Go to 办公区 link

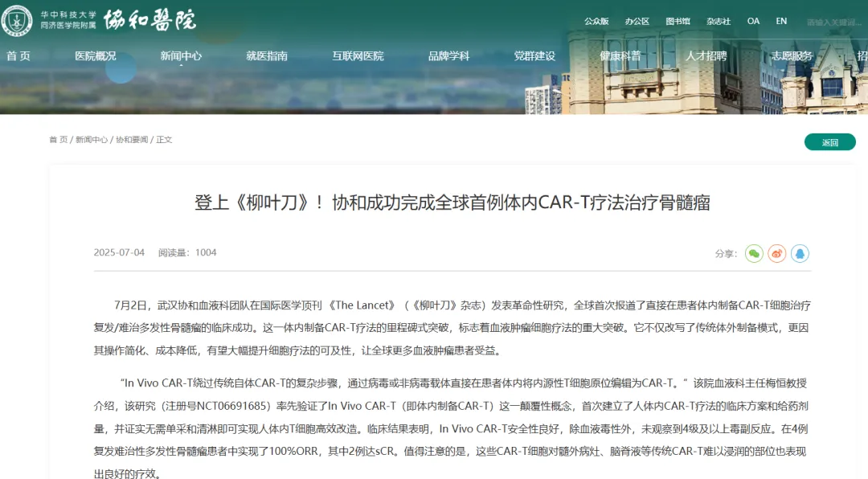[637, 21]
